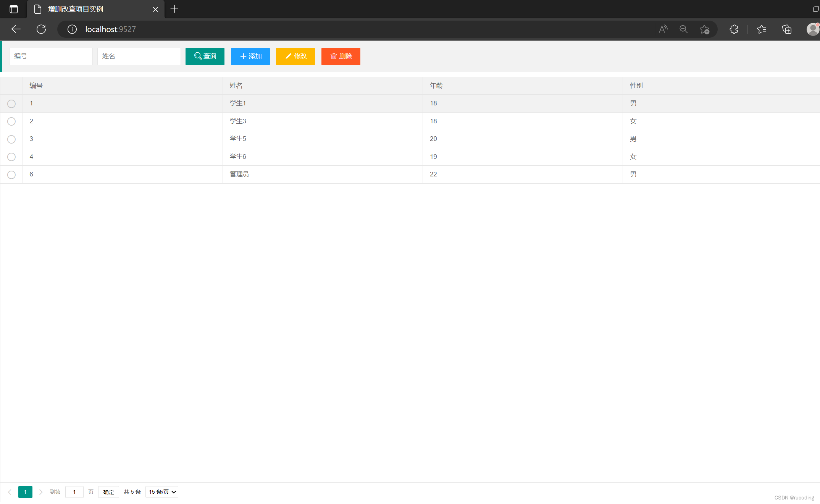Viewport: 820px width, 504px height.
Task: Focus the 编号 search input field
Action: 51,57
